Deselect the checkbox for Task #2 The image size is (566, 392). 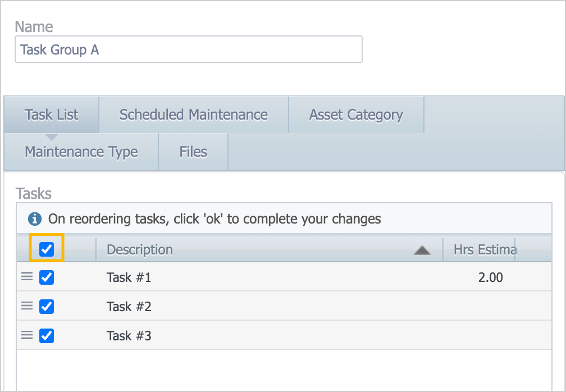pos(47,307)
